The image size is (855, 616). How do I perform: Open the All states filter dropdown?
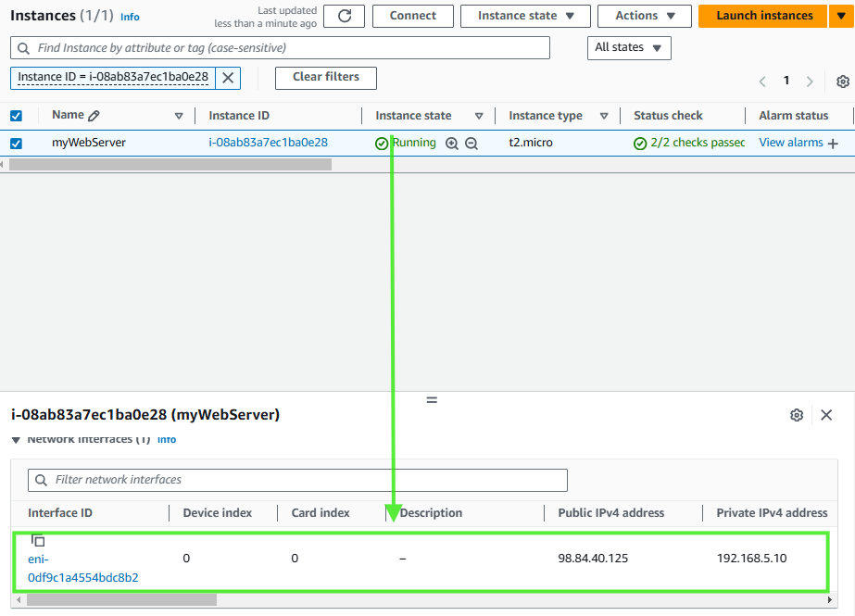tap(629, 47)
